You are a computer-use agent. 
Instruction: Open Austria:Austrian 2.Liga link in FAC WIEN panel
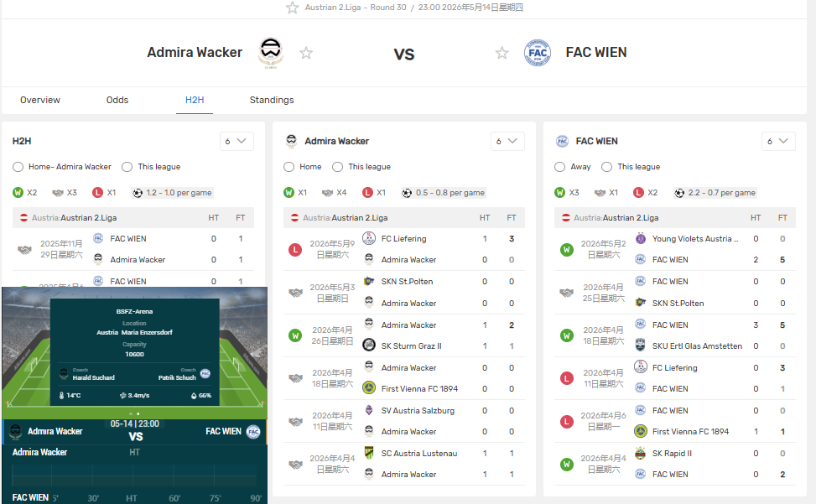click(616, 218)
